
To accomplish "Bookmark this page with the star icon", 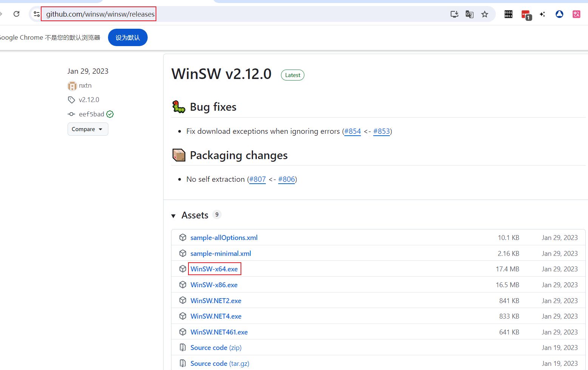I will [x=485, y=14].
